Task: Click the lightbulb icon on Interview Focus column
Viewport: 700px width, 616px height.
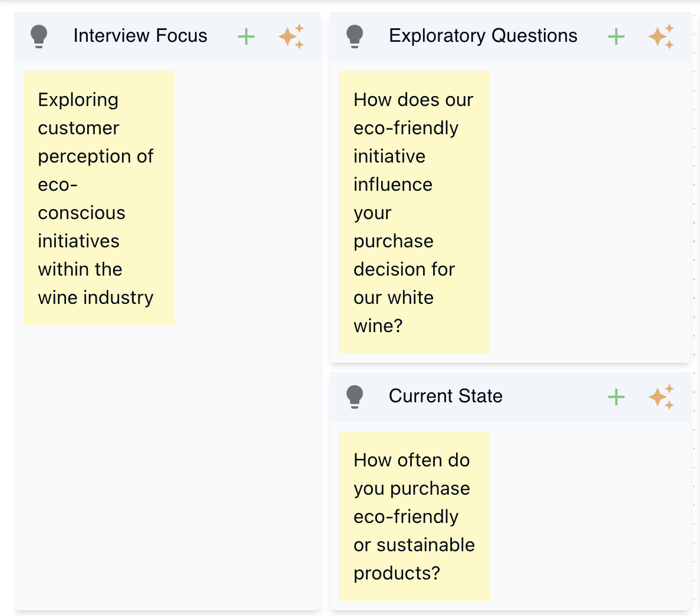Action: pos(39,35)
